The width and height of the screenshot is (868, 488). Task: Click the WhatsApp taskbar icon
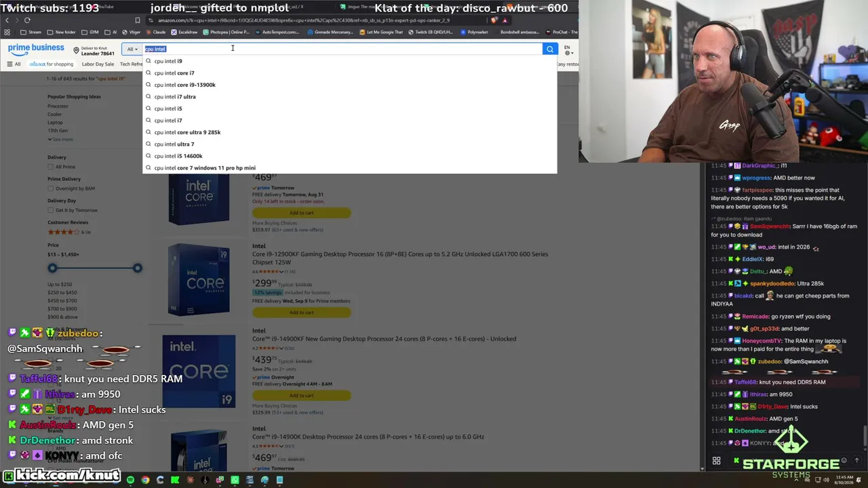235,481
